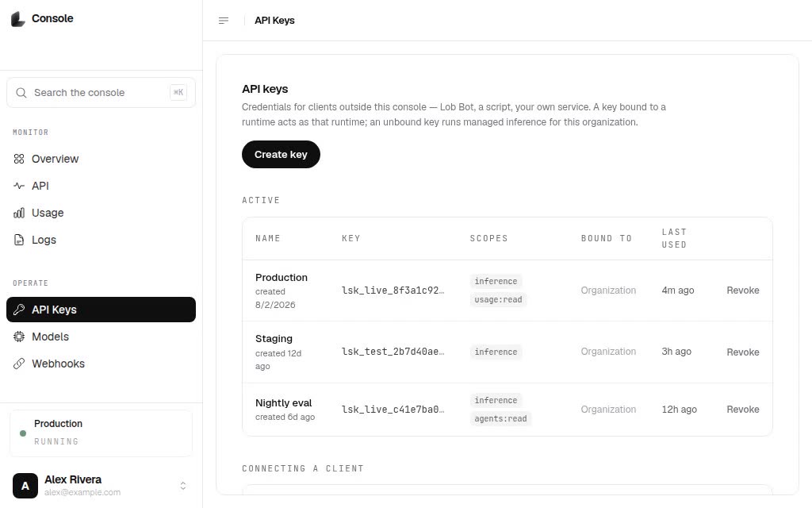
Task: Select the Staging key string lsk_test_2b7d40ae
Action: click(x=393, y=352)
